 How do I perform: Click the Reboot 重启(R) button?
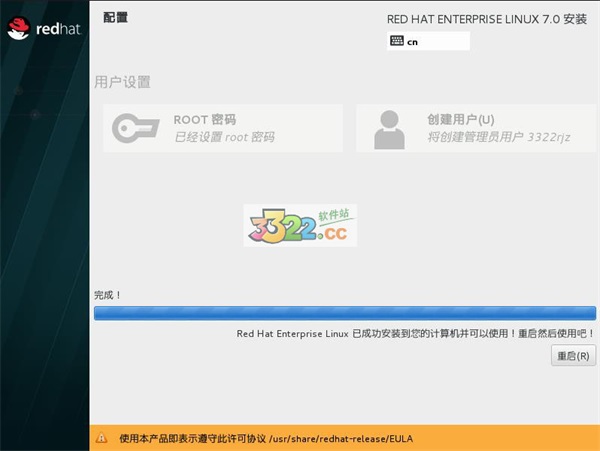[x=573, y=356]
